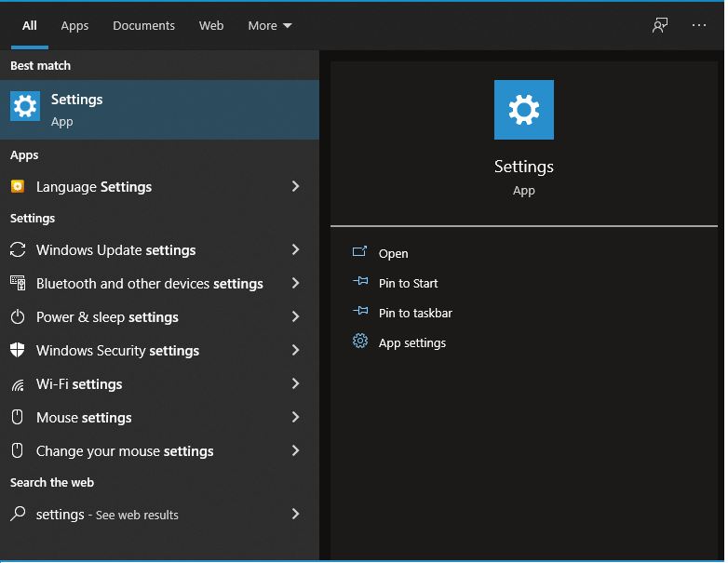
Task: Click the Power & sleep icon
Action: [18, 317]
